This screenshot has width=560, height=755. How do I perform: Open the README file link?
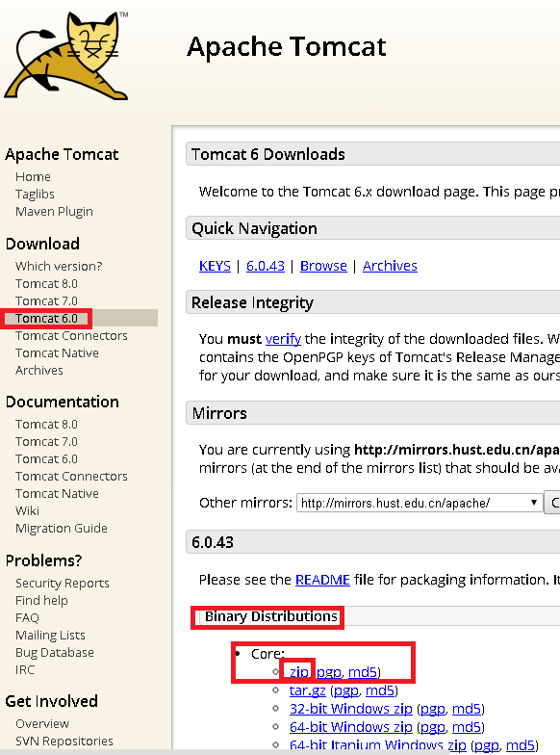point(322,580)
